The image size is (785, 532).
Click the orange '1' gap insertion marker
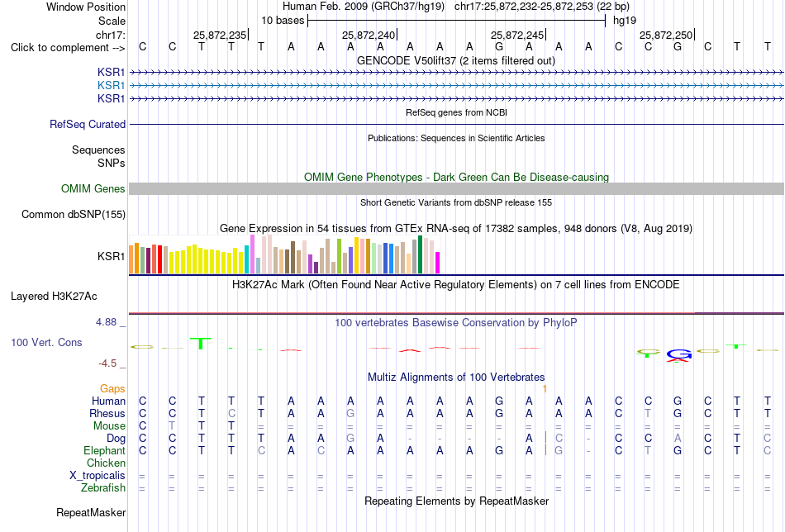545,388
